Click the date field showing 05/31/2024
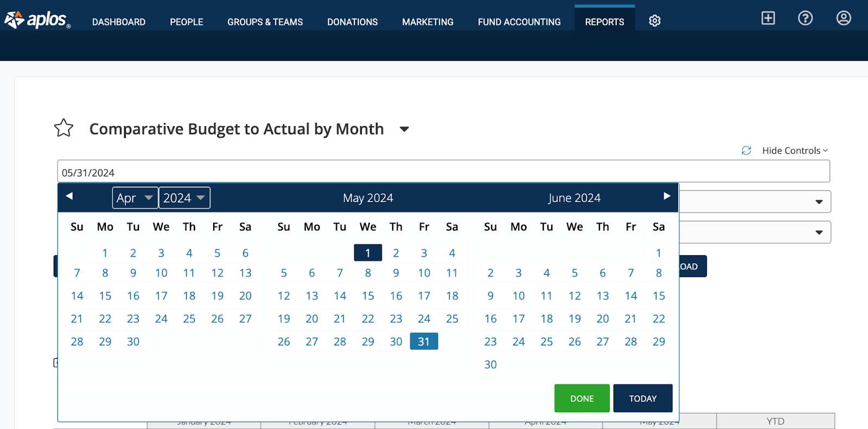Screen dimensions: 868x429 (x=444, y=172)
